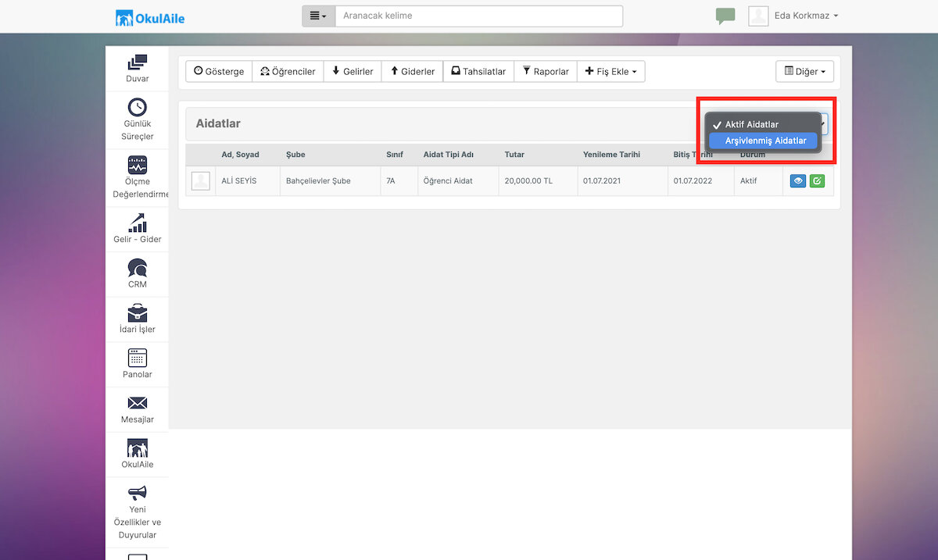Open the CRM sidebar icon
This screenshot has height=560, width=938.
[x=137, y=268]
